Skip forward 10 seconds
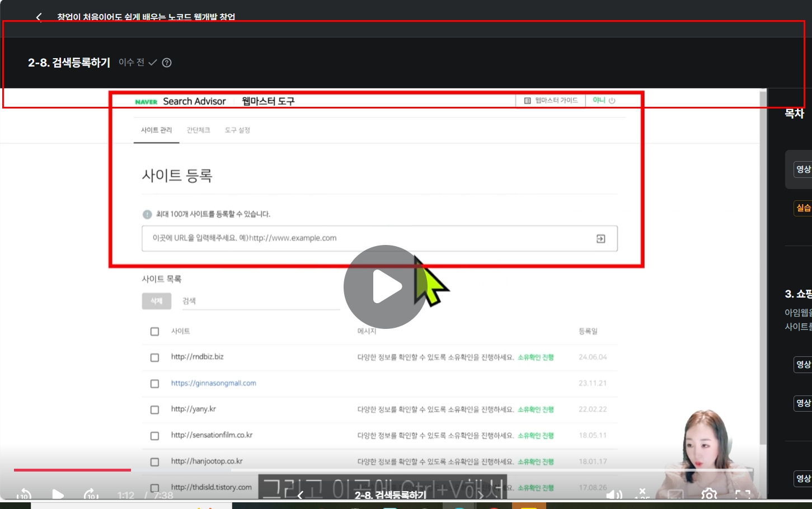 click(x=91, y=495)
